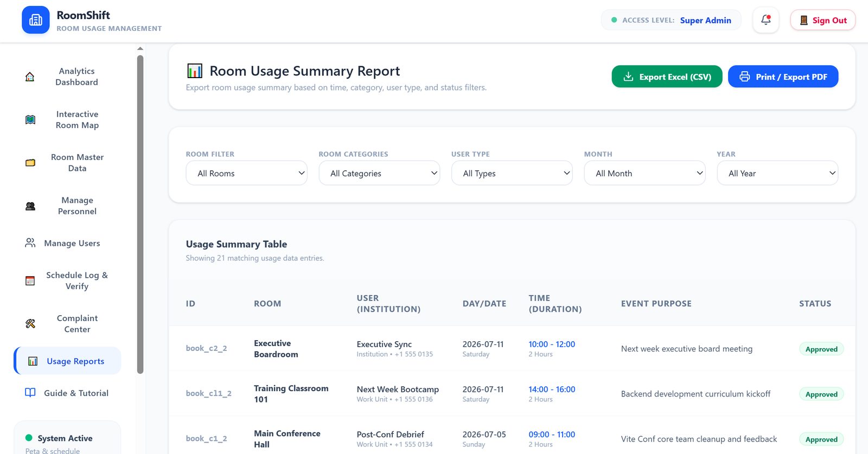Click Backend development curriculum kickoff purpose
Screen dimensions: 868x454
click(695, 394)
